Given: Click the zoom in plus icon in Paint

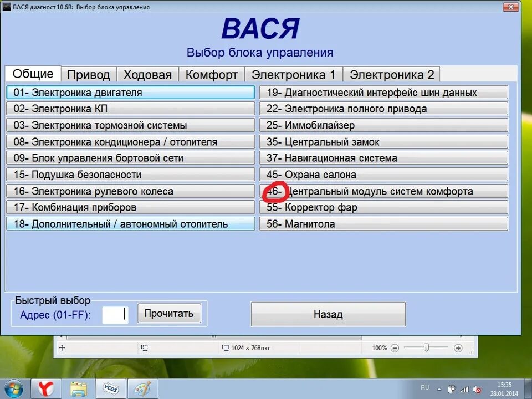Looking at the screenshot, I should [458, 348].
